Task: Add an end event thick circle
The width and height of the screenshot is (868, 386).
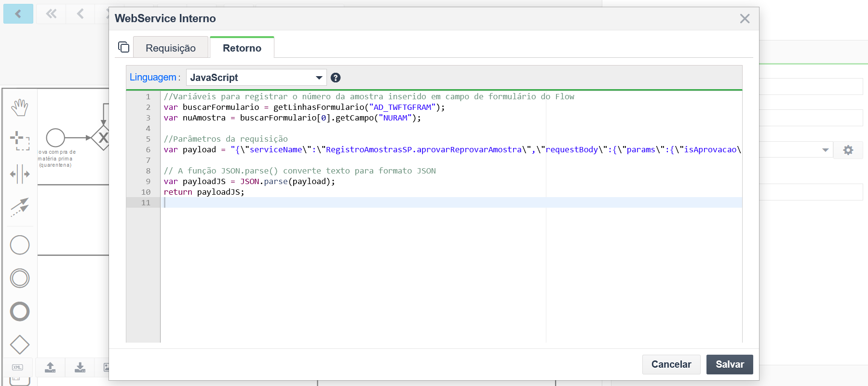Action: click(20, 311)
